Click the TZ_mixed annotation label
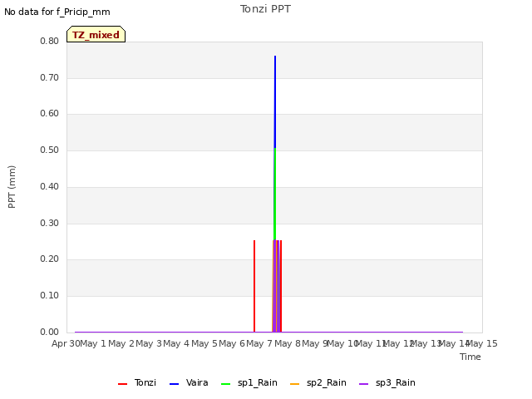The width and height of the screenshot is (532, 399). tap(96, 34)
